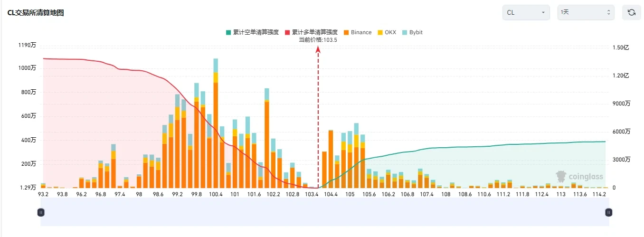Click the x-axis label 114.2
644x237 pixels.
[599, 194]
